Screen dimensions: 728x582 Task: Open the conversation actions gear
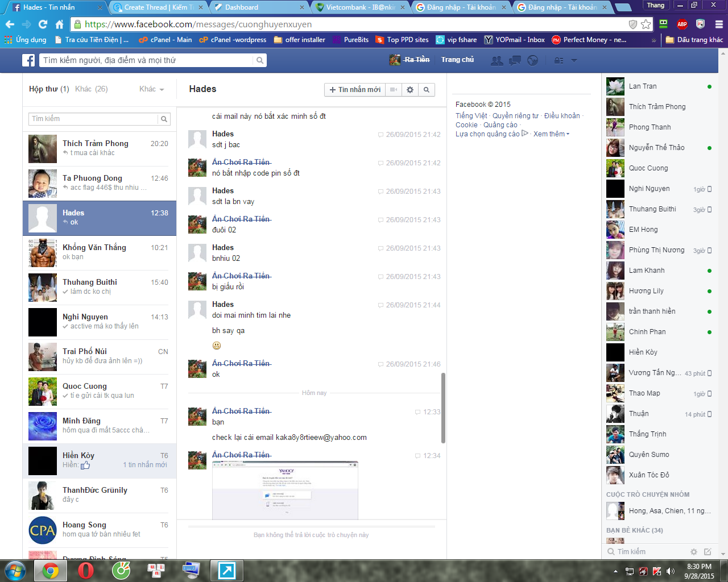click(410, 90)
